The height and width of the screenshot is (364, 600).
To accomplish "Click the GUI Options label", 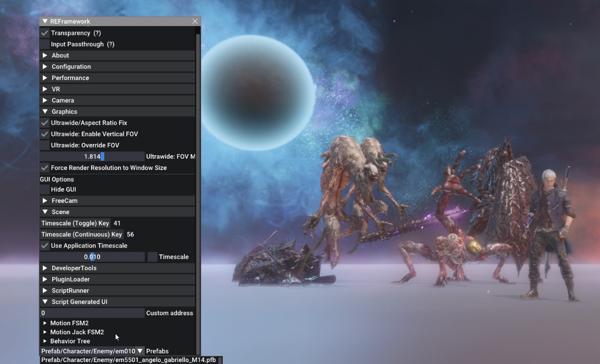I will 57,179.
